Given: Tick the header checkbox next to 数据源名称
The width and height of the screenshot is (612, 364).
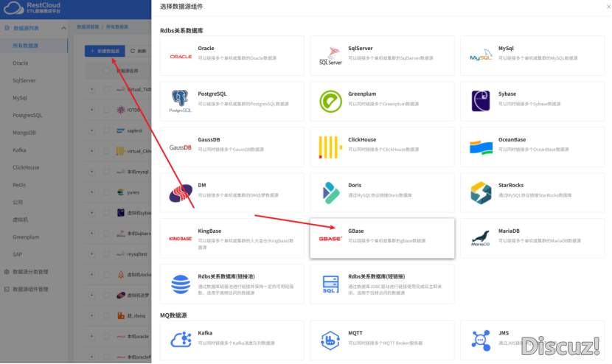Looking at the screenshot, I should pos(106,71).
